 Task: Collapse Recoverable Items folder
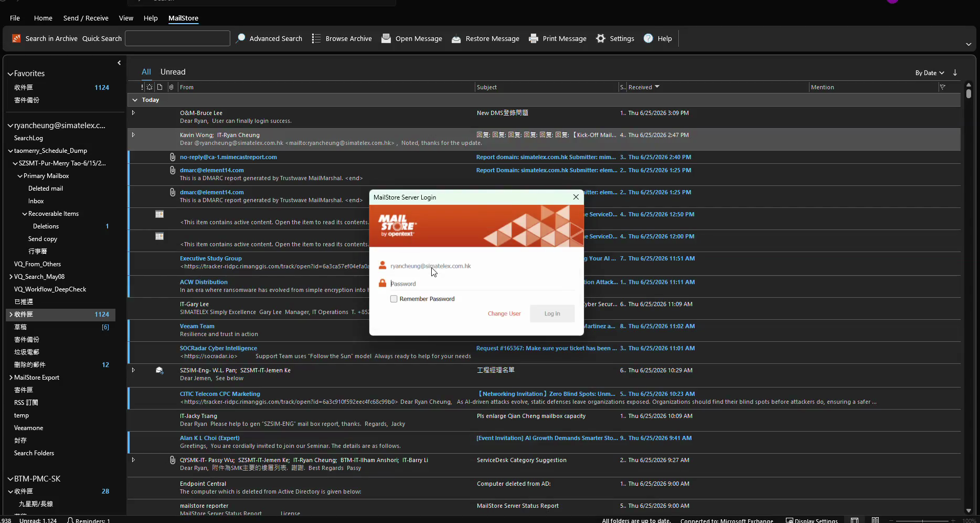(x=25, y=214)
